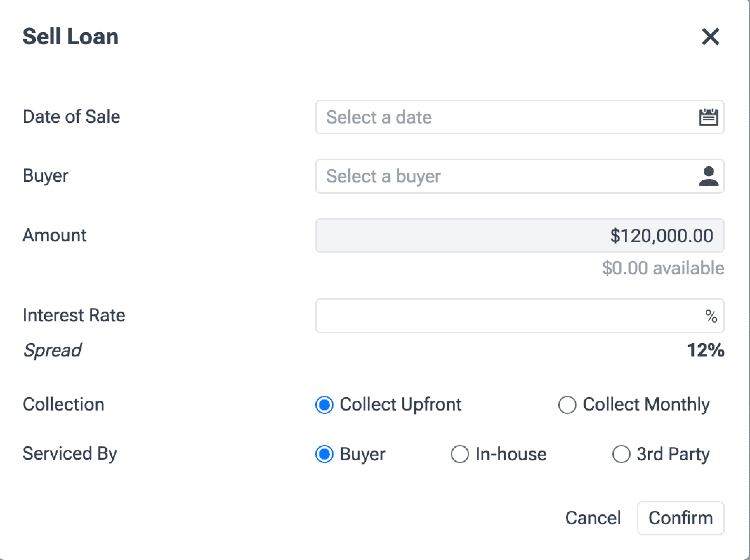The height and width of the screenshot is (560, 750).
Task: Confirm the loan sale
Action: [680, 518]
